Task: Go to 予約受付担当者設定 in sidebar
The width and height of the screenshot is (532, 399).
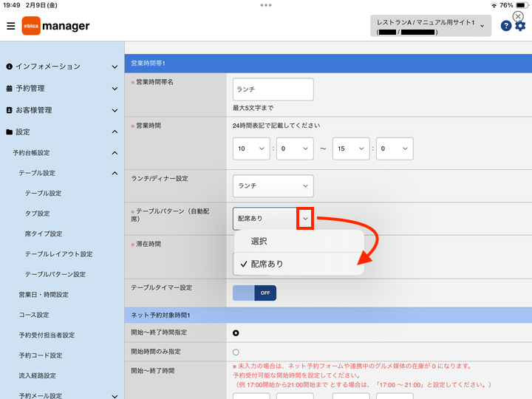Action: click(x=47, y=335)
